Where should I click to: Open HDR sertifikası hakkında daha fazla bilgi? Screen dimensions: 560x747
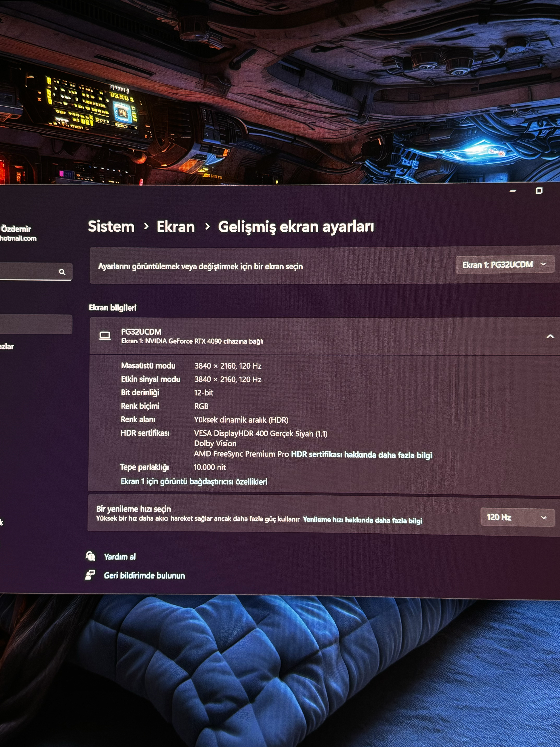coord(362,455)
